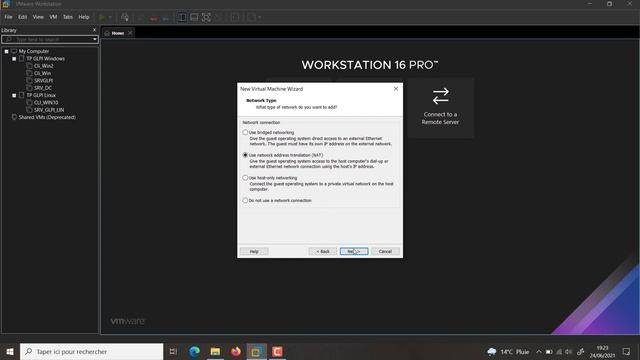The width and height of the screenshot is (640, 360).
Task: Select Shared VMs (Deprecated) item
Action: (47, 118)
